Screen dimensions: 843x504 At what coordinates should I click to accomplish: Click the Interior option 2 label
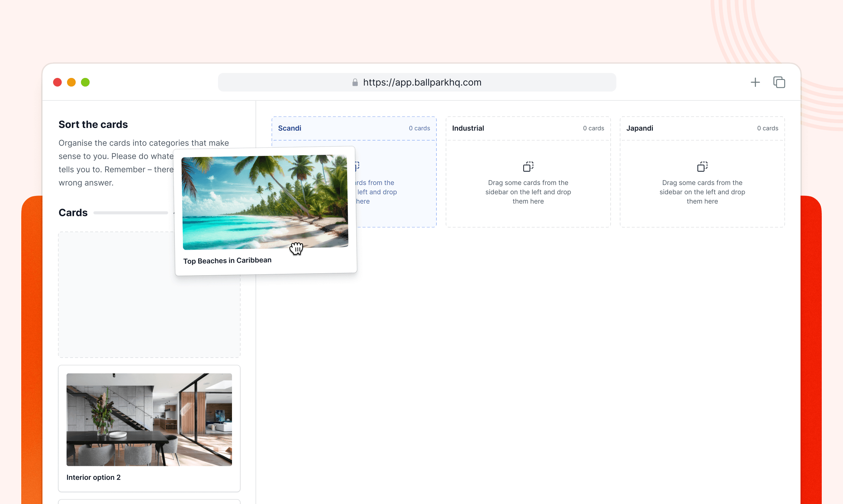click(94, 477)
